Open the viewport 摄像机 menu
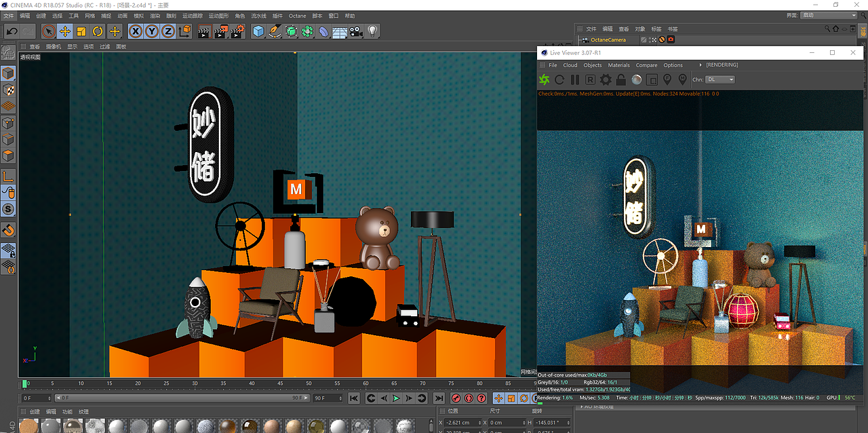 (x=54, y=47)
